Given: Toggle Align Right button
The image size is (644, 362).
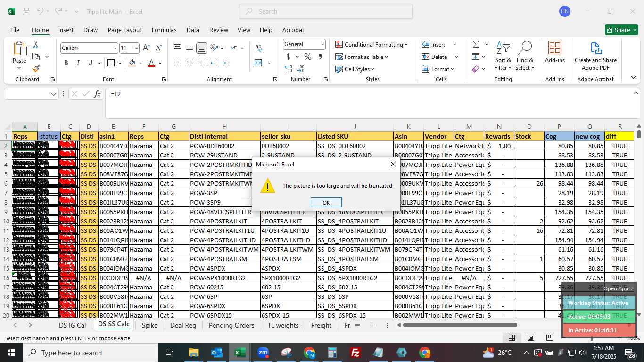Looking at the screenshot, I should click(x=201, y=63).
